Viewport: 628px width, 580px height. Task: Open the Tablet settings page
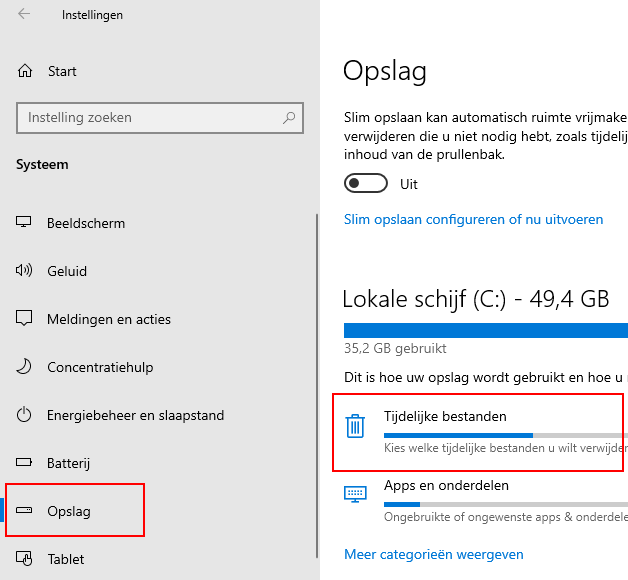[x=65, y=559]
